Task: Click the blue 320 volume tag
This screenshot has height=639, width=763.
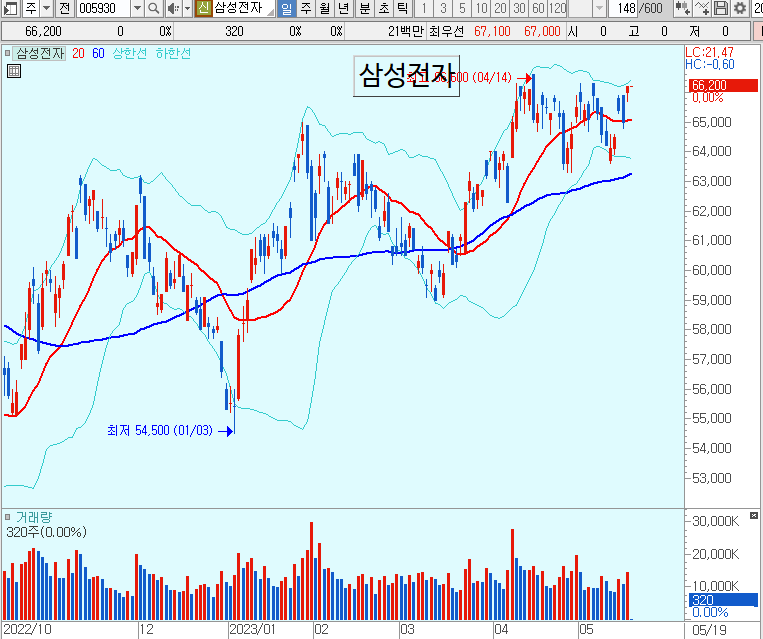Action: pyautogui.click(x=723, y=600)
